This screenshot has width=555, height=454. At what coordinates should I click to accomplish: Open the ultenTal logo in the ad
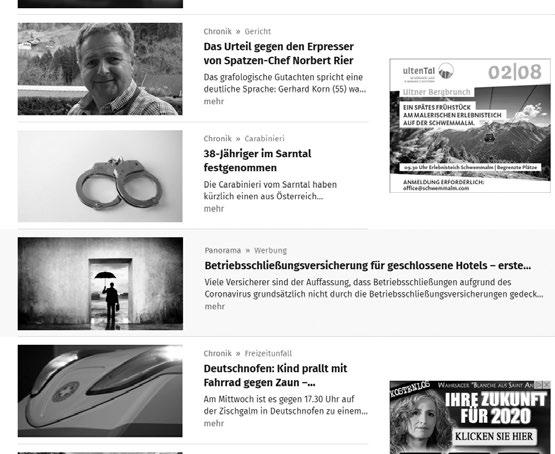[x=428, y=72]
